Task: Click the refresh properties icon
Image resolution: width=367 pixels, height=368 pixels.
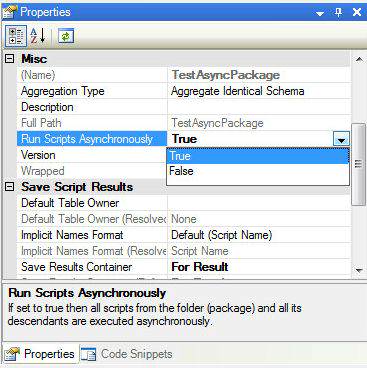Action: point(65,36)
